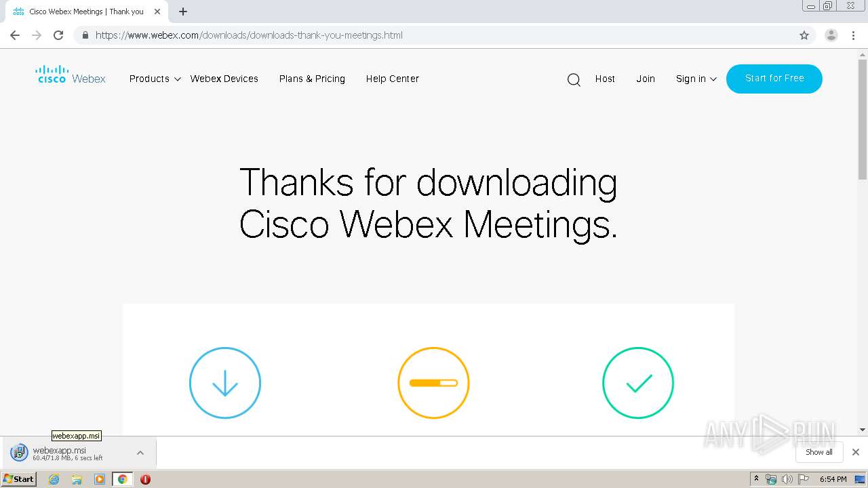Viewport: 868px width, 488px height.
Task: Click Start for Free button
Action: click(x=774, y=79)
